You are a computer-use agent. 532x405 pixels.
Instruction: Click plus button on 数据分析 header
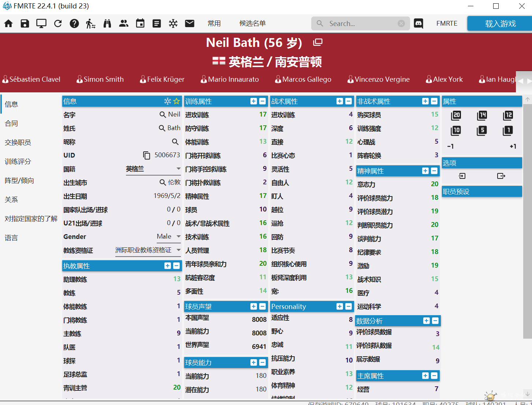pos(427,321)
